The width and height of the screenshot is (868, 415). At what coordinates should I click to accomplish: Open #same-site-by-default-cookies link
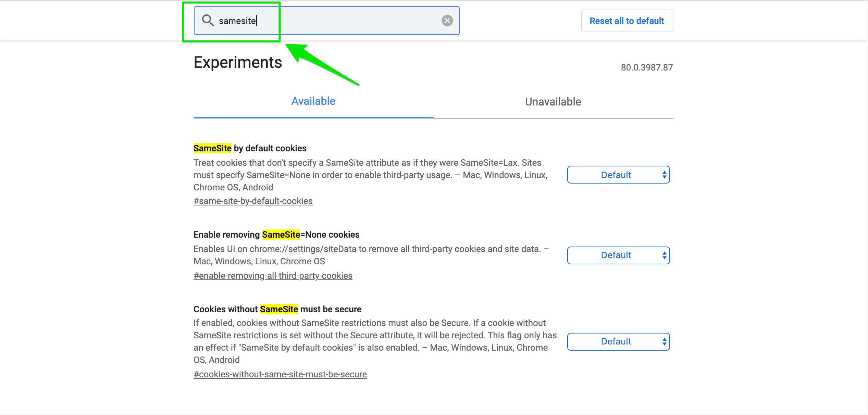253,201
